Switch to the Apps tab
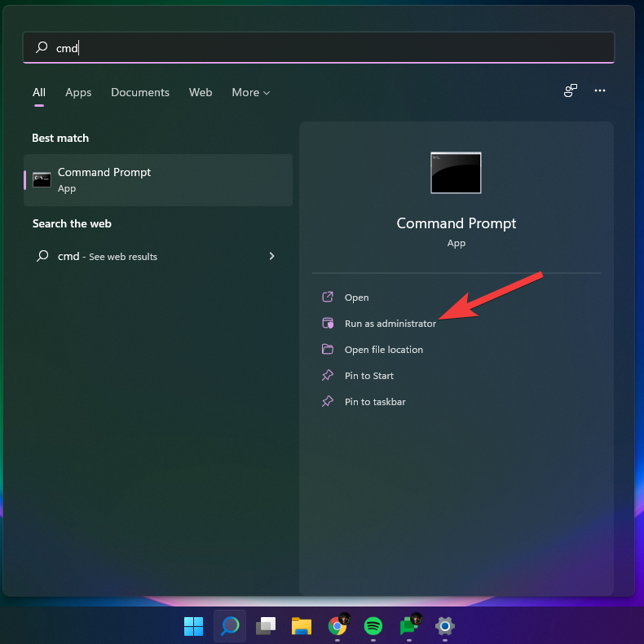Viewport: 644px width, 644px height. (78, 92)
